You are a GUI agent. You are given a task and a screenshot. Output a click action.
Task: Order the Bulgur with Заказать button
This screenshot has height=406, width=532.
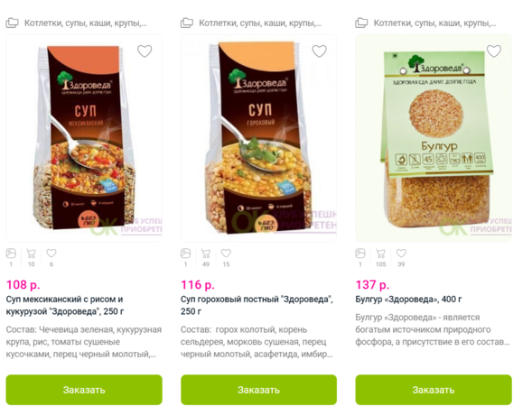(434, 390)
